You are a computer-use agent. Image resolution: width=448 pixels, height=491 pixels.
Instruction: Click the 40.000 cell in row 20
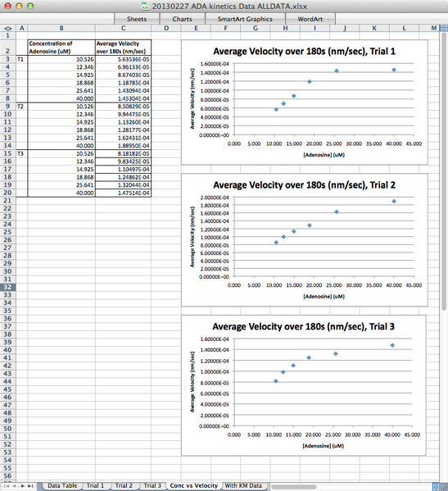click(61, 193)
